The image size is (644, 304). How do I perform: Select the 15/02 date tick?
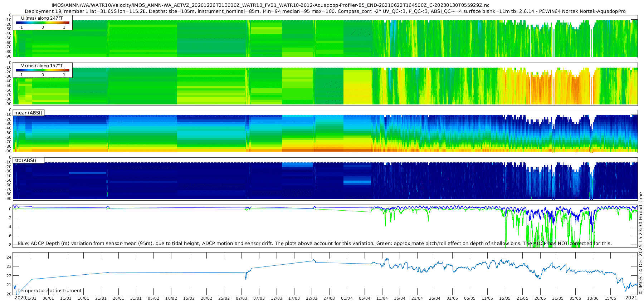(x=189, y=298)
